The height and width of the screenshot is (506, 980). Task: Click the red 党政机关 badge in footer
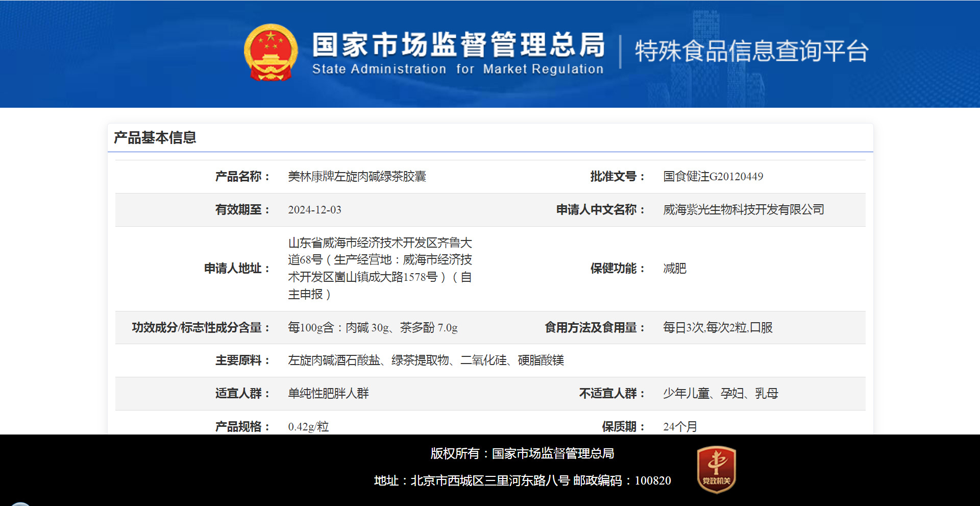point(717,470)
